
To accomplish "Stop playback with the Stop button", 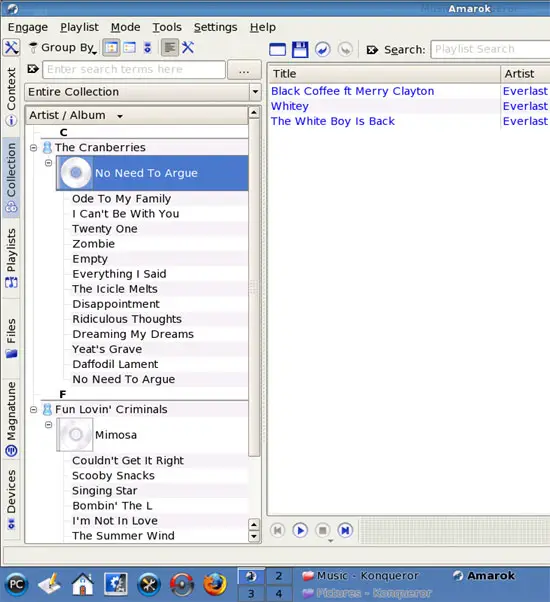I will tap(323, 530).
